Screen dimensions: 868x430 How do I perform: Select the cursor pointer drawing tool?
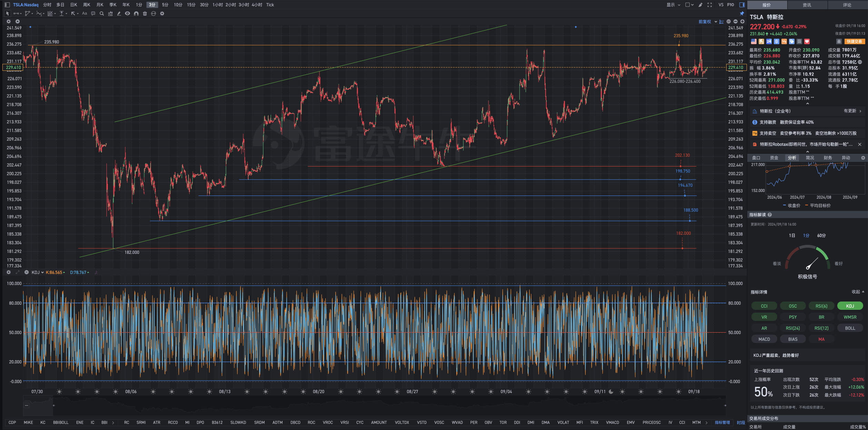coord(7,13)
